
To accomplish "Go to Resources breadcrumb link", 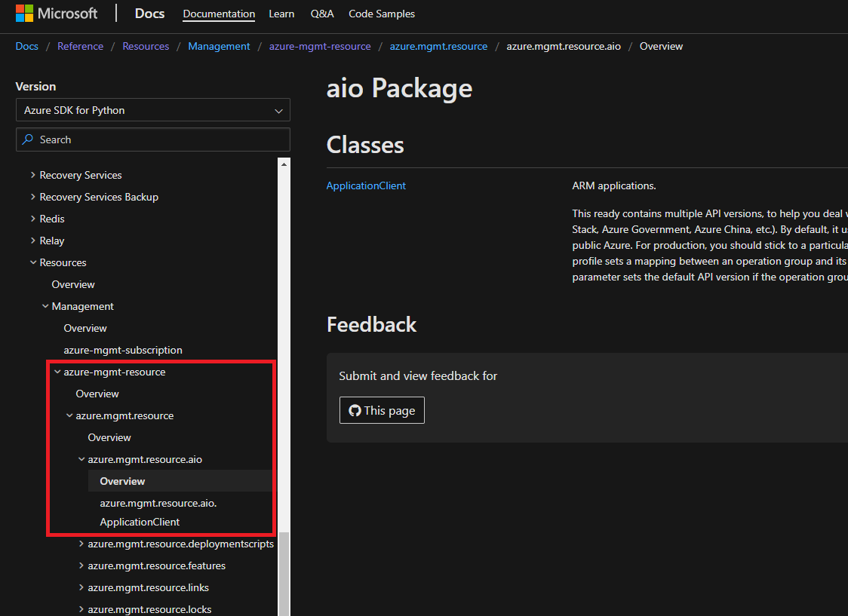I will coord(146,47).
